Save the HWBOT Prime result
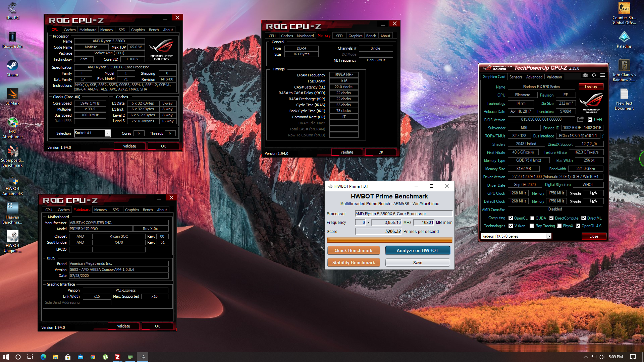This screenshot has height=362, width=644. coord(417,262)
